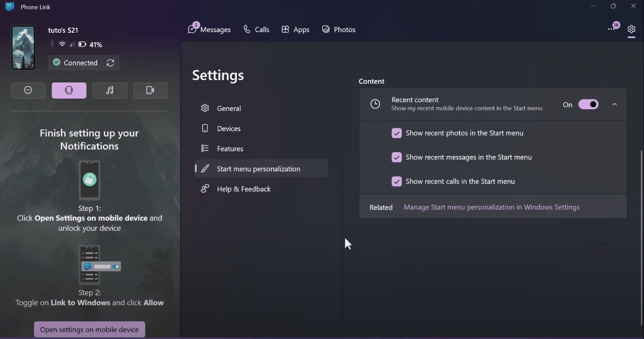The width and height of the screenshot is (644, 339).
Task: Click the settings page vertical scrollbar
Action: tap(641, 238)
